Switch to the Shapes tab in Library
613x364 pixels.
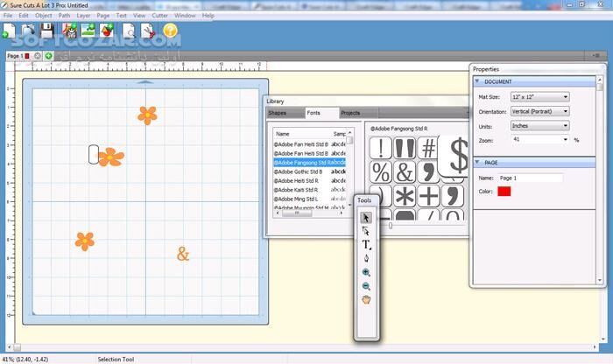[277, 113]
